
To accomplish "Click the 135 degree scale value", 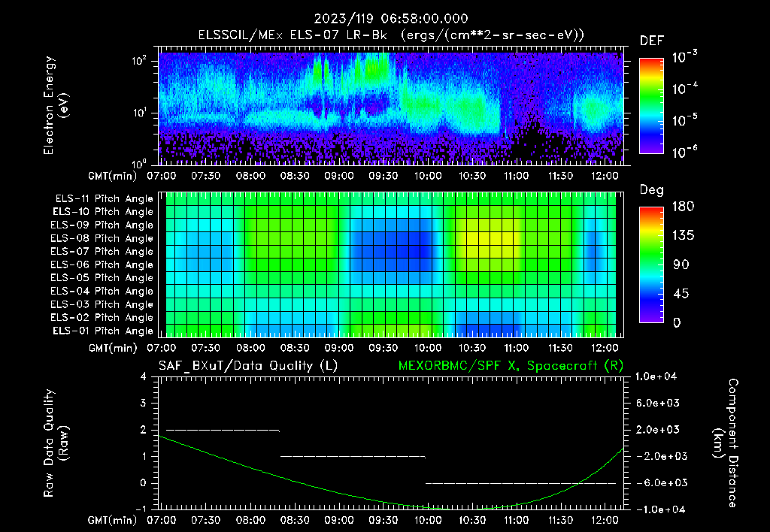I will (x=684, y=235).
